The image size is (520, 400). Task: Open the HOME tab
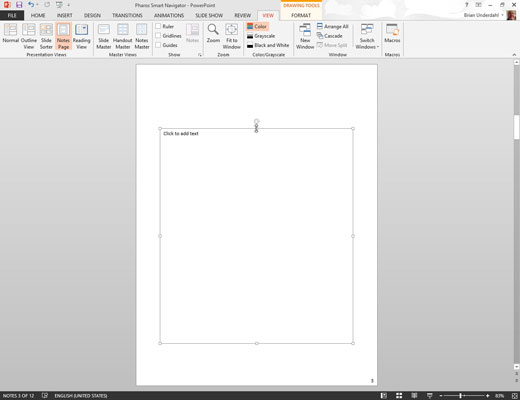click(38, 15)
